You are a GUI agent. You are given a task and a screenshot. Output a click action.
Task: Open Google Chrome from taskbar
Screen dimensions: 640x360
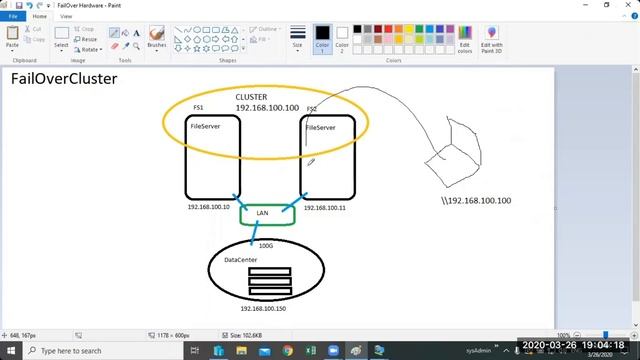coord(288,351)
